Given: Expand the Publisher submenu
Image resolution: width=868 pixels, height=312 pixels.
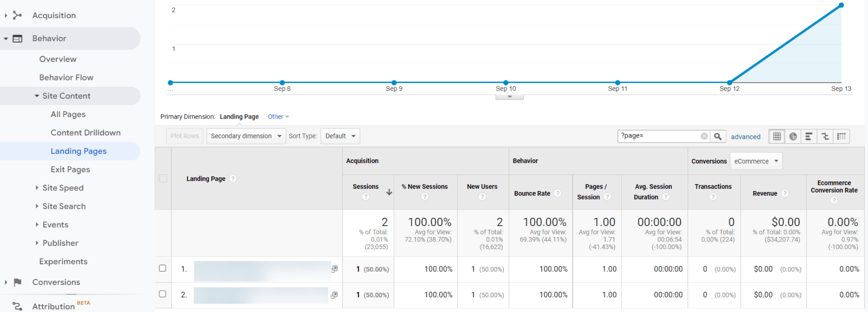Looking at the screenshot, I should 37,243.
